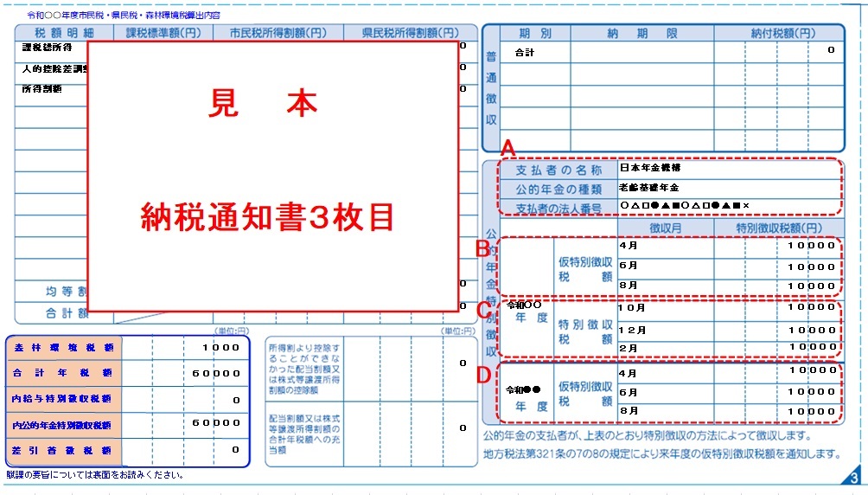Click the 課税総所得 row label

[47, 48]
